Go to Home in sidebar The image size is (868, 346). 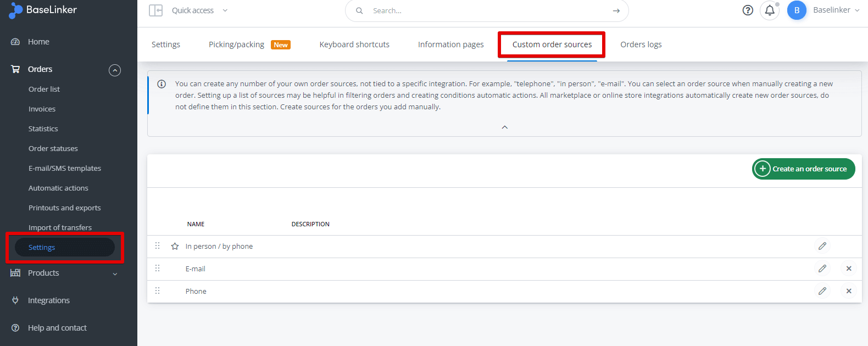(x=38, y=42)
